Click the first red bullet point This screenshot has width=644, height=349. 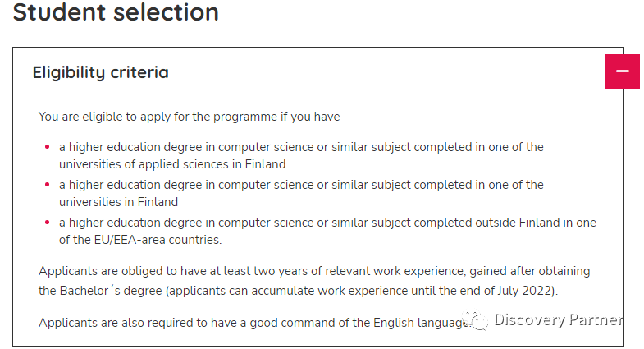point(48,147)
